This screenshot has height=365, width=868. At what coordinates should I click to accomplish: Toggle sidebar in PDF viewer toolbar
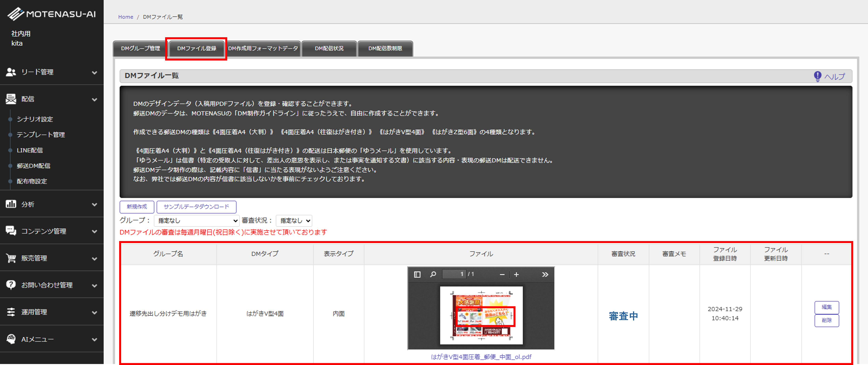417,274
